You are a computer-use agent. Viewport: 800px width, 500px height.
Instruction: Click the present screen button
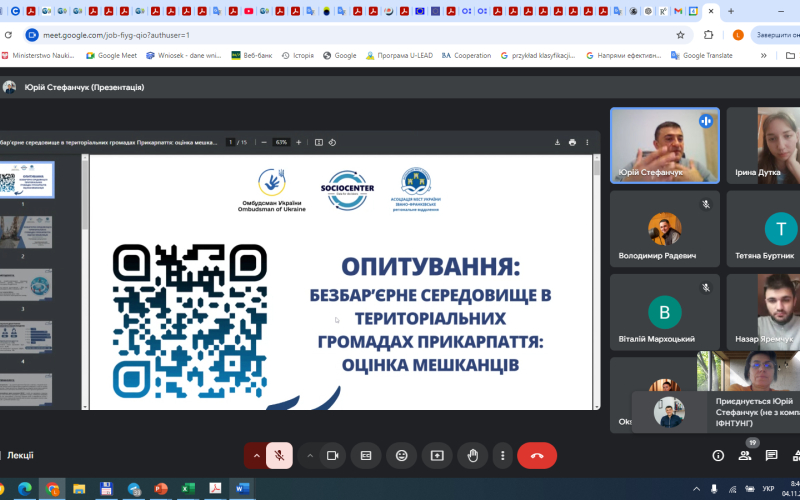click(x=437, y=456)
